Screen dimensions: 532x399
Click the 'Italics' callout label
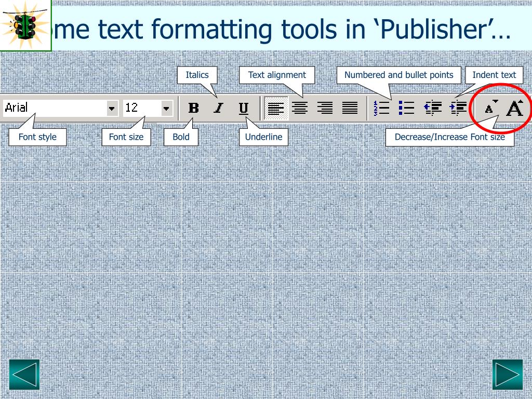[197, 75]
